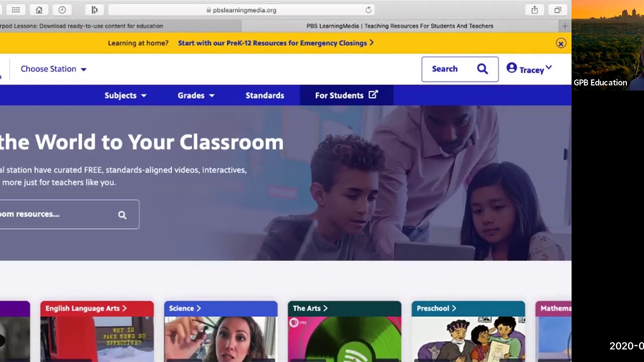Open the Preschool category link

[x=436, y=308]
